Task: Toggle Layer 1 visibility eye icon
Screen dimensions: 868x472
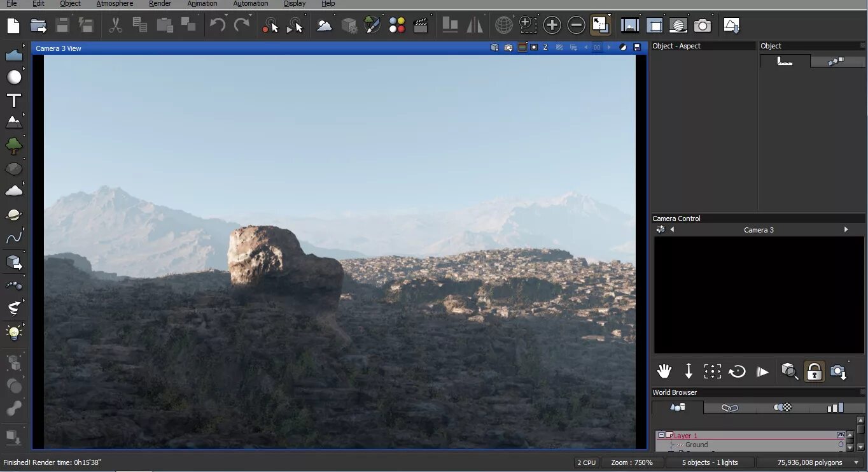Action: (841, 435)
